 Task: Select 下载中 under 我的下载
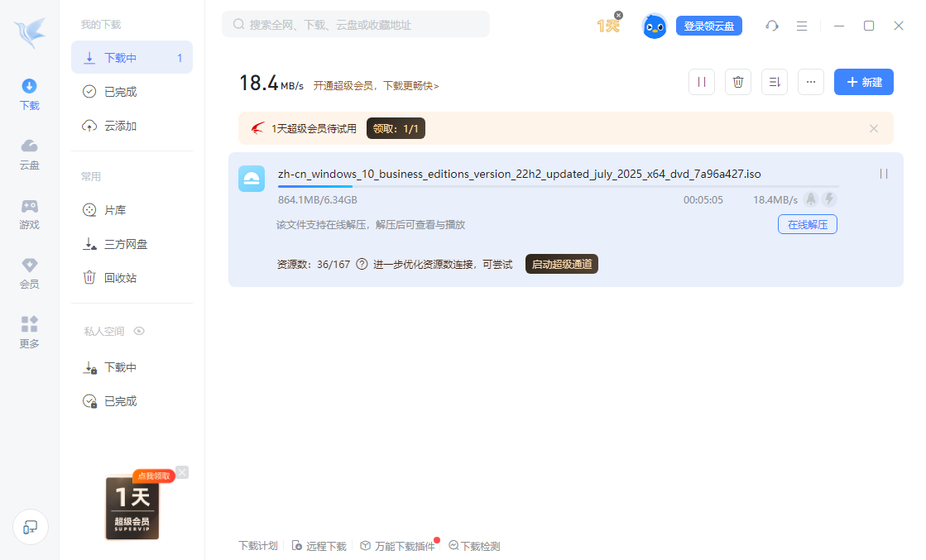click(x=132, y=57)
